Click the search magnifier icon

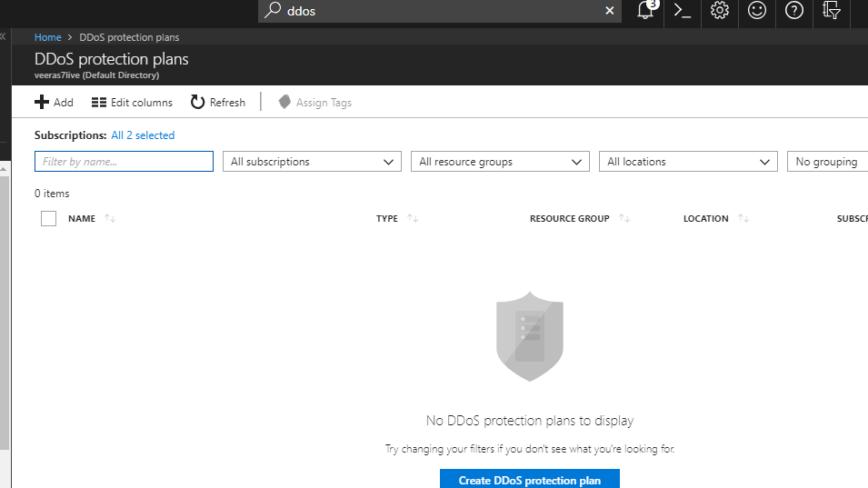pyautogui.click(x=273, y=10)
